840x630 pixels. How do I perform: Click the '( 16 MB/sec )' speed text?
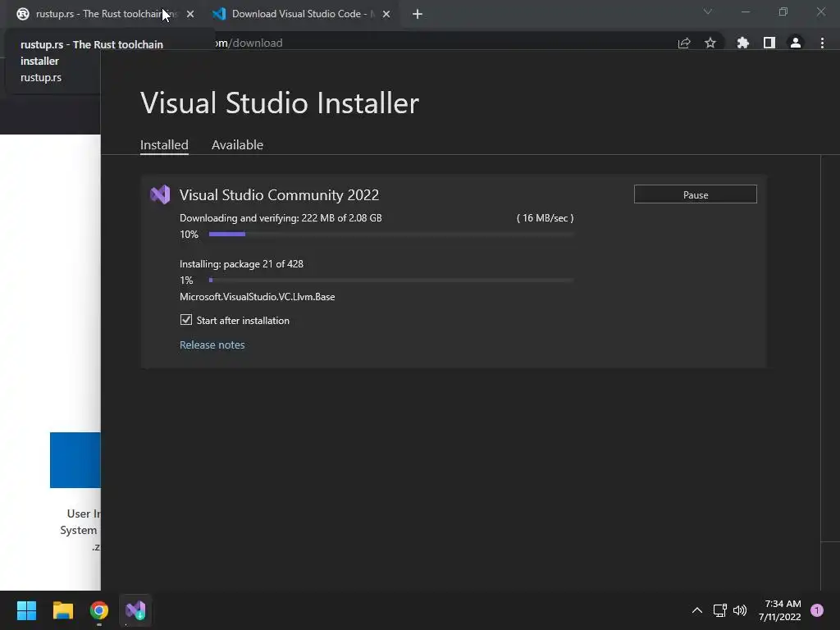coord(545,218)
